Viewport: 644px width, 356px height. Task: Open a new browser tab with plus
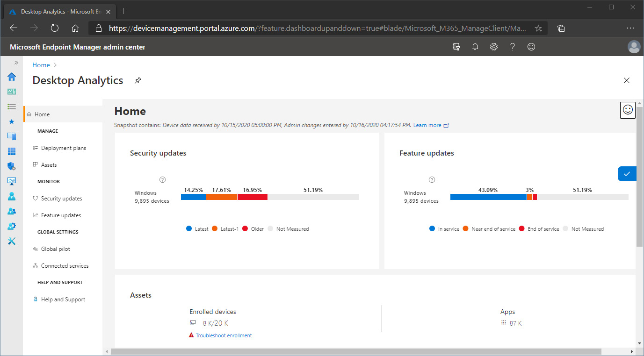123,11
